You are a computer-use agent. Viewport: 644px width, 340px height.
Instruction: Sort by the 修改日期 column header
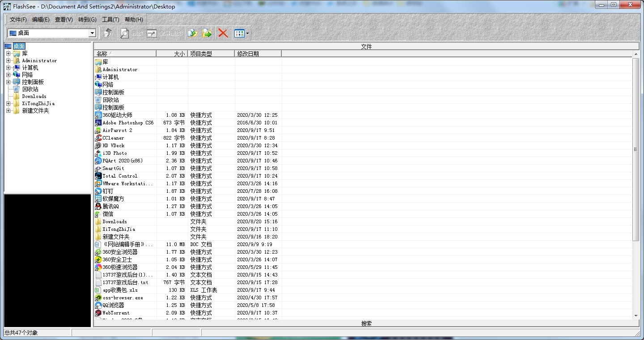[258, 54]
